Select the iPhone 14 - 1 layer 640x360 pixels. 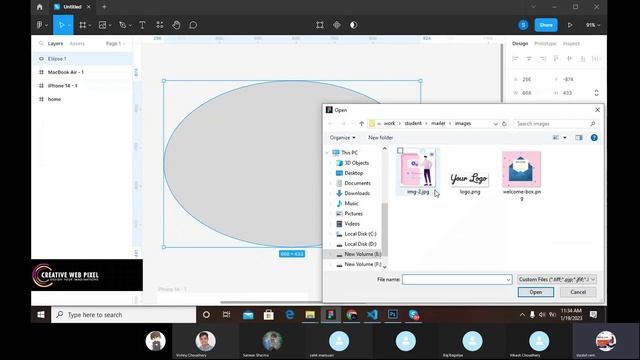pyautogui.click(x=82, y=86)
